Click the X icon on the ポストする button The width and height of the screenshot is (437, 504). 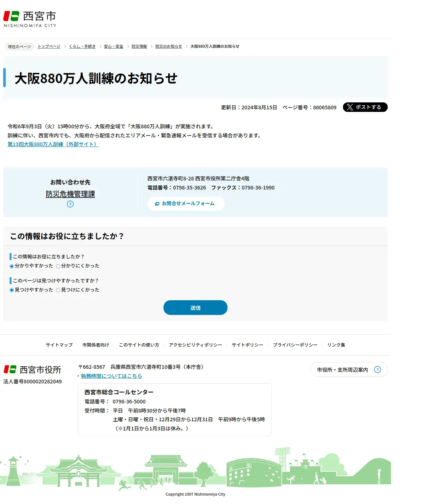click(350, 107)
